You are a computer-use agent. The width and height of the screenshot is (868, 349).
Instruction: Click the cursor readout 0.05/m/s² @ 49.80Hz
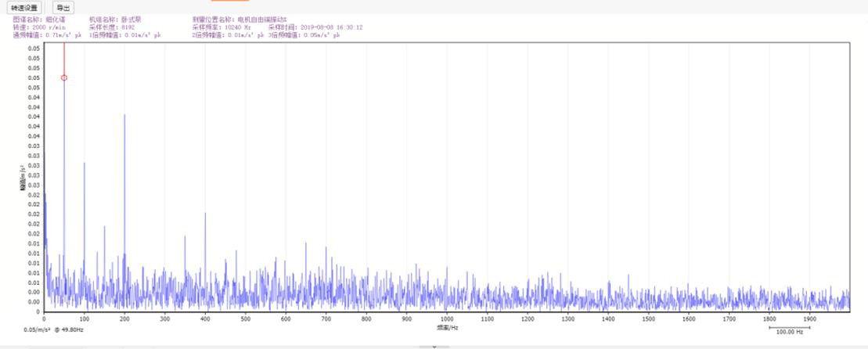point(54,330)
